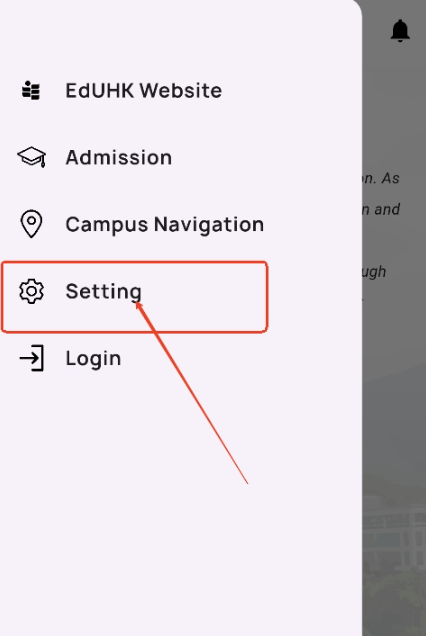The height and width of the screenshot is (636, 426).
Task: Click inside the red highlighted Setting box
Action: [x=134, y=297]
